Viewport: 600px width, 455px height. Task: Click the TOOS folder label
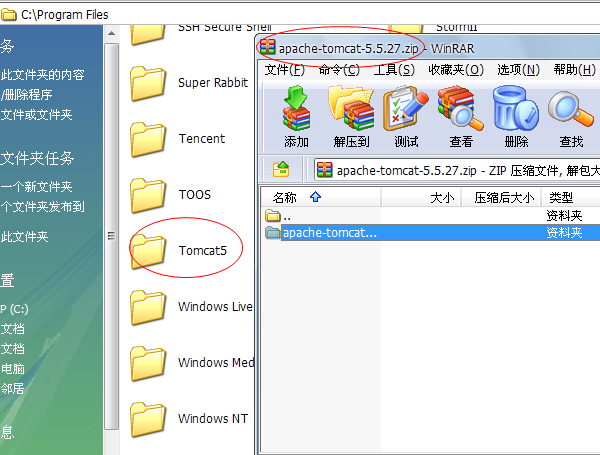(x=195, y=195)
